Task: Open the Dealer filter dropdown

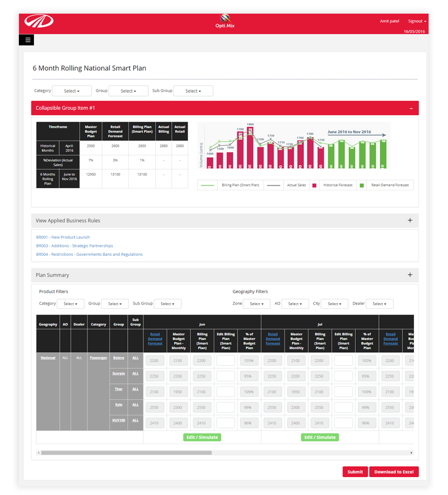Action: point(379,304)
